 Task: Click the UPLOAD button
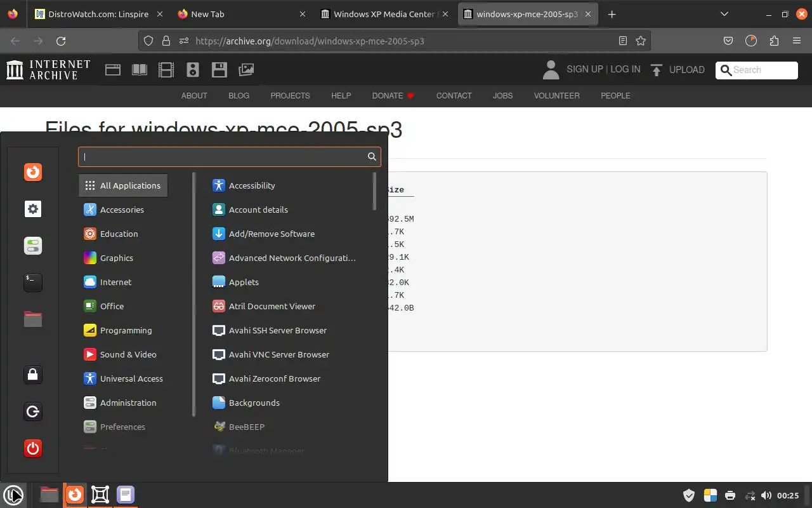(678, 70)
